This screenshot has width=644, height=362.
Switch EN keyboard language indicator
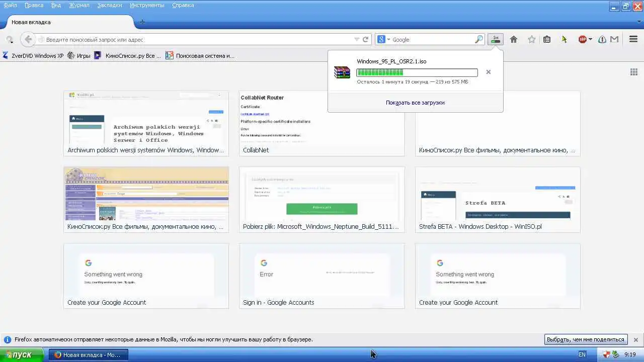point(582,354)
